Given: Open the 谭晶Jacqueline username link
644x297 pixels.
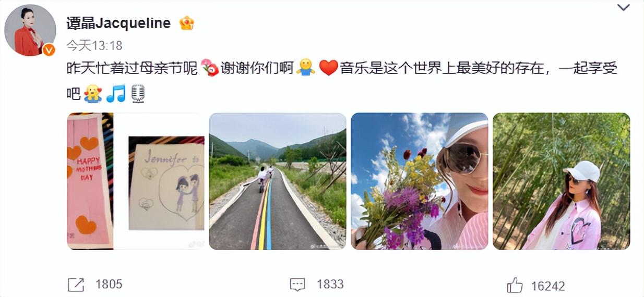Looking at the screenshot, I should coord(118,23).
